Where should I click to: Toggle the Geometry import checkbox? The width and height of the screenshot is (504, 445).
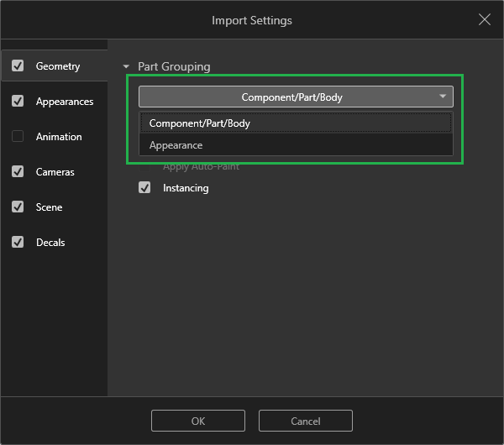pyautogui.click(x=18, y=66)
